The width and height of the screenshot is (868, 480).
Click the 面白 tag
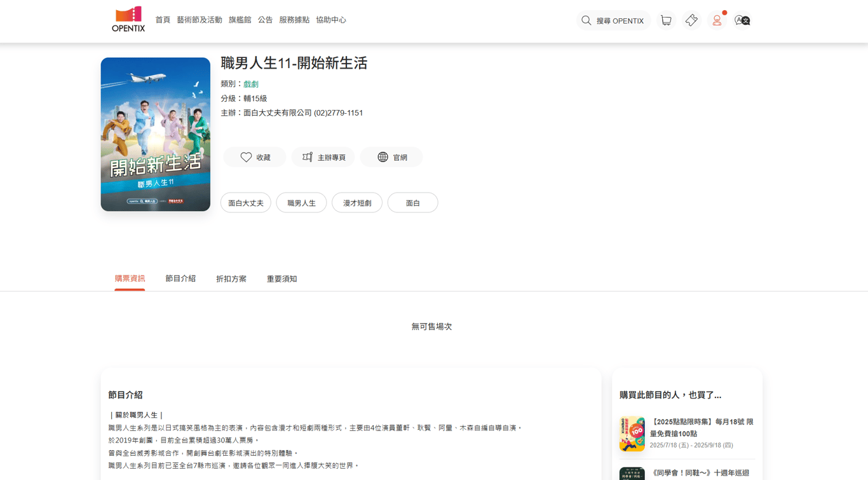[x=413, y=203]
